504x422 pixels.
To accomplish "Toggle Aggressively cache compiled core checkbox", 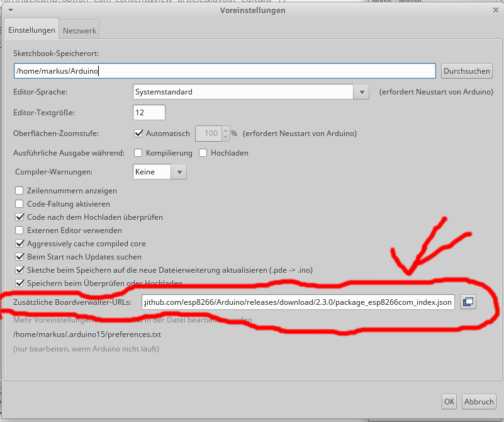I will coord(20,244).
